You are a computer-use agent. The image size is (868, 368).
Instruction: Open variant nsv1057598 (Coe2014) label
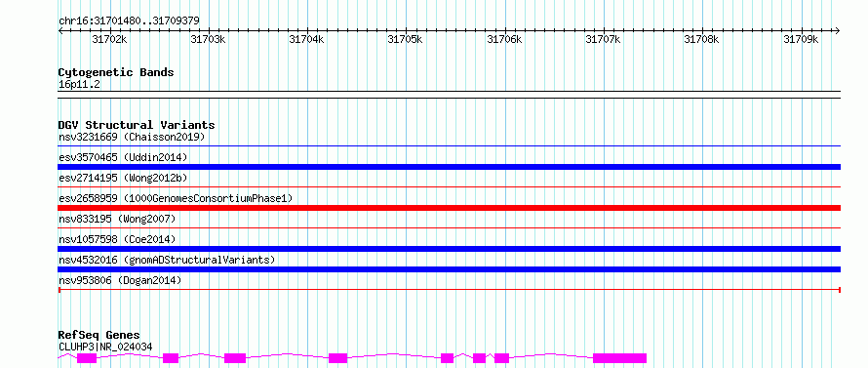pos(117,239)
